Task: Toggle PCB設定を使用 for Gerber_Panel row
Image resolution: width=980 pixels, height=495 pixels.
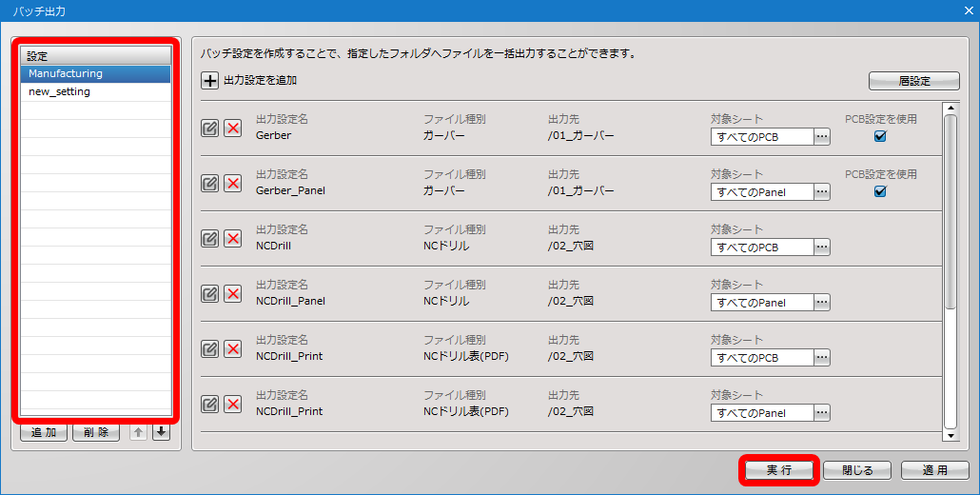Action: tap(880, 191)
